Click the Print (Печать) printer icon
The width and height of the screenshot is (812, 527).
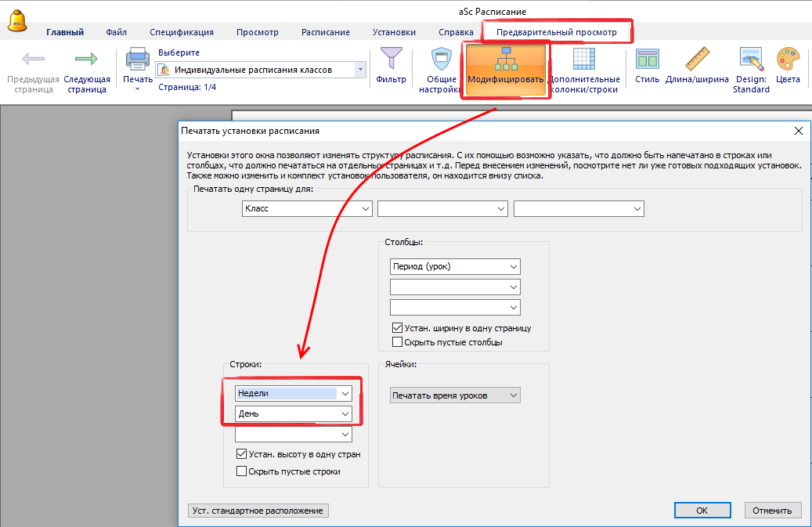(138, 60)
